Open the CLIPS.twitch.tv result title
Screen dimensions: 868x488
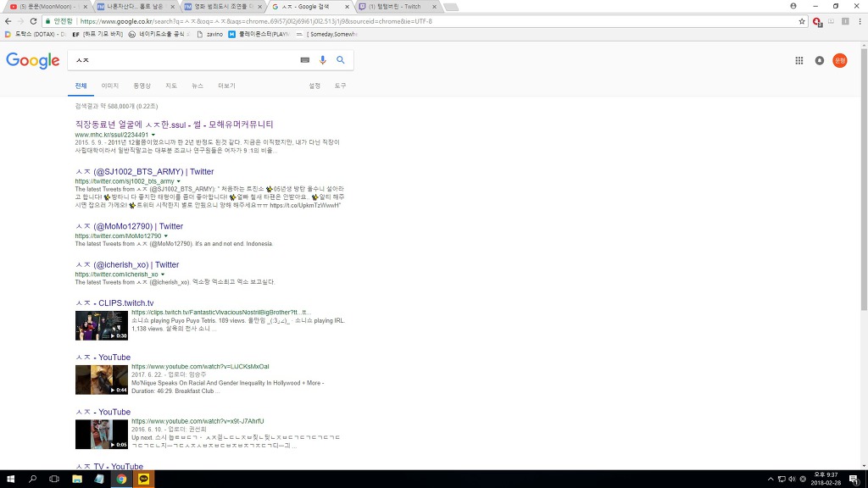(x=114, y=303)
